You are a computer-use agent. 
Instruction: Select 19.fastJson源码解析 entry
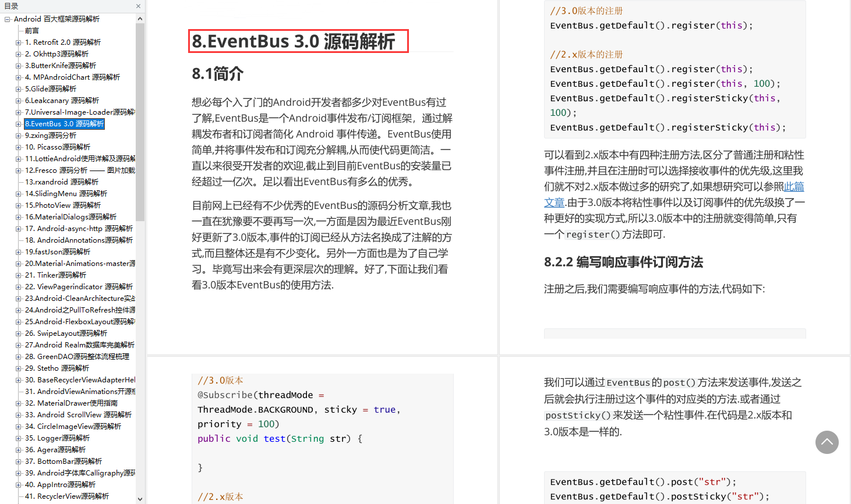pos(58,252)
